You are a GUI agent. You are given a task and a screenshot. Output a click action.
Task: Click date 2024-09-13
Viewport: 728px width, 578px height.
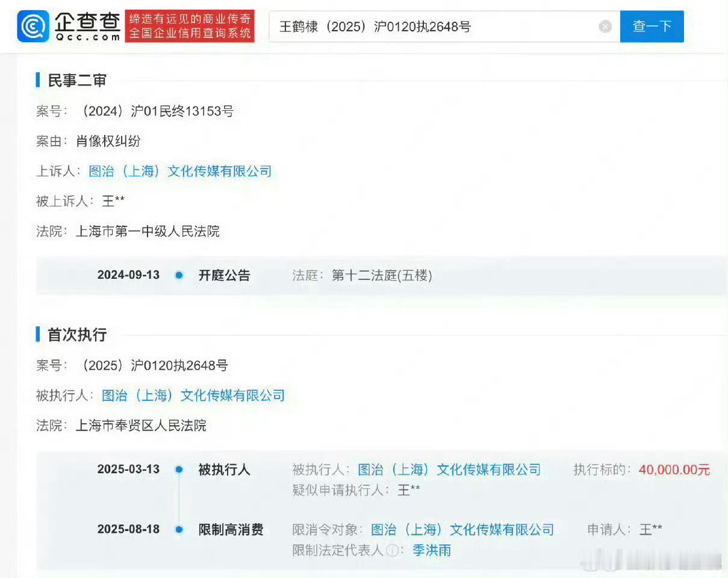128,275
